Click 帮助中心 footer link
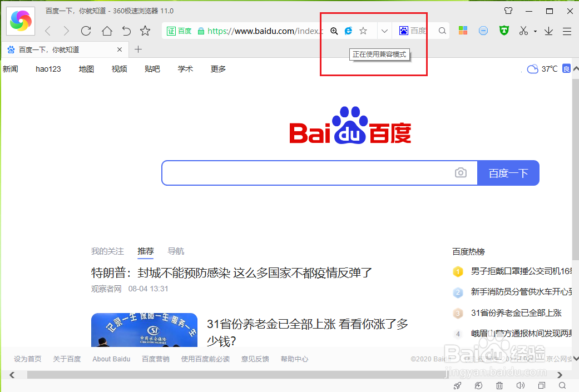The image size is (579, 392). coord(294,359)
